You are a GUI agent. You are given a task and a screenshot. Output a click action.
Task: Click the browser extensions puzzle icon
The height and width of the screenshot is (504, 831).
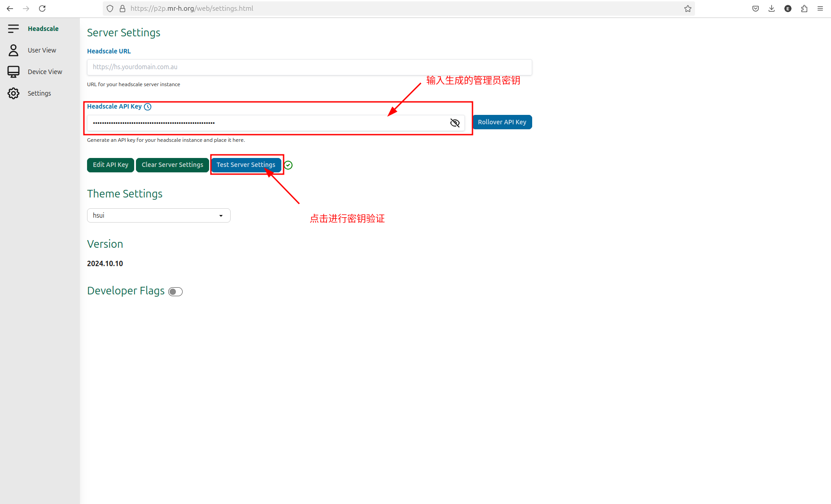[x=804, y=8]
